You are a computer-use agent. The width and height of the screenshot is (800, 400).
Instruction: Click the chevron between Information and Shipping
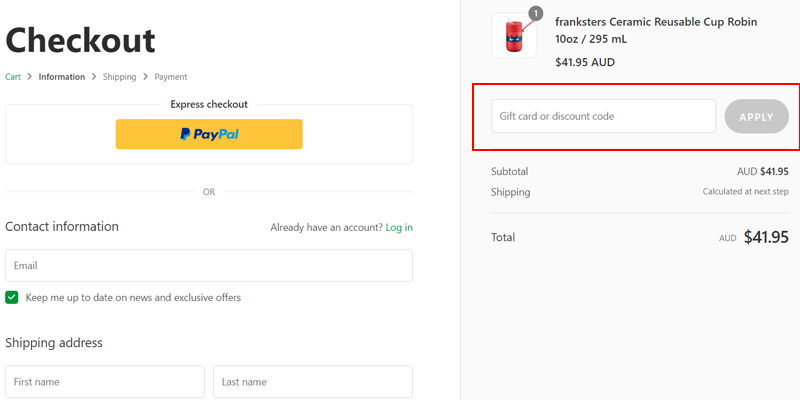[x=94, y=77]
